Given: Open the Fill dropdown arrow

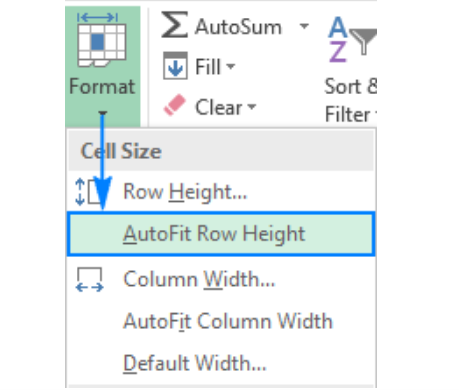Looking at the screenshot, I should [x=231, y=66].
